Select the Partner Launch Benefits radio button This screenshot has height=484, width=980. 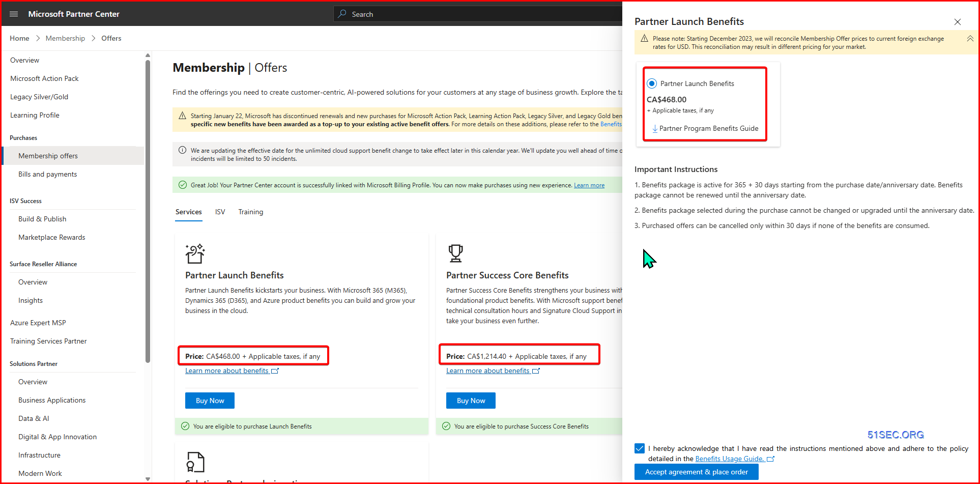click(x=652, y=83)
